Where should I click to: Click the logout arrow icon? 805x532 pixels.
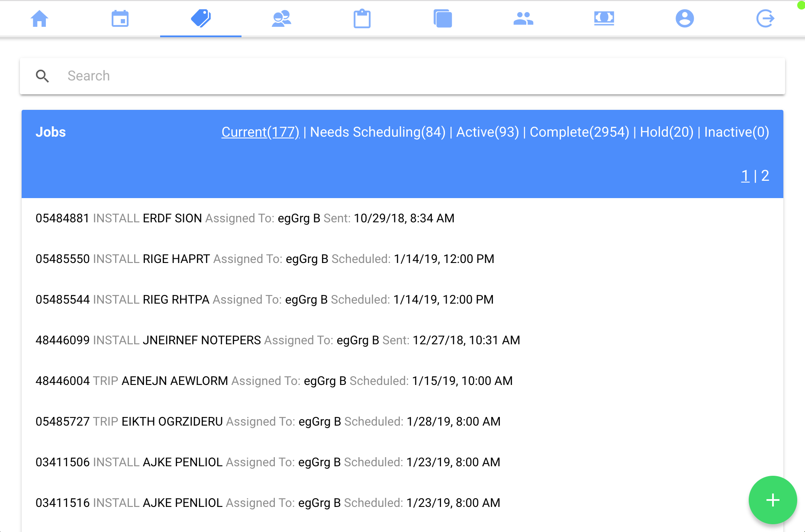pos(765,19)
